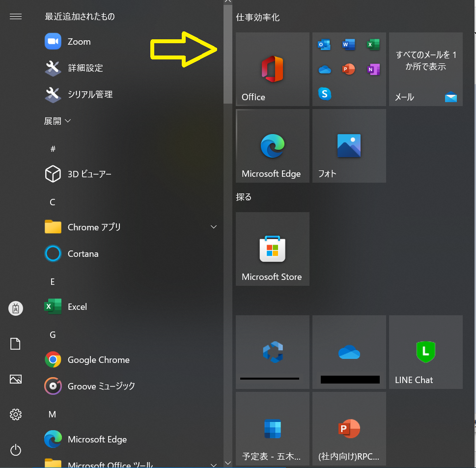Open Settings gear in the sidebar

click(16, 414)
